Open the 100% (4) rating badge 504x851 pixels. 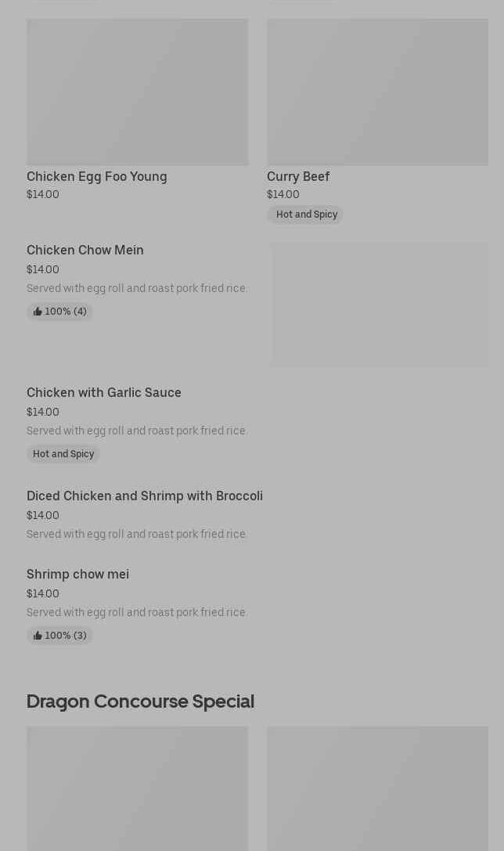59,312
